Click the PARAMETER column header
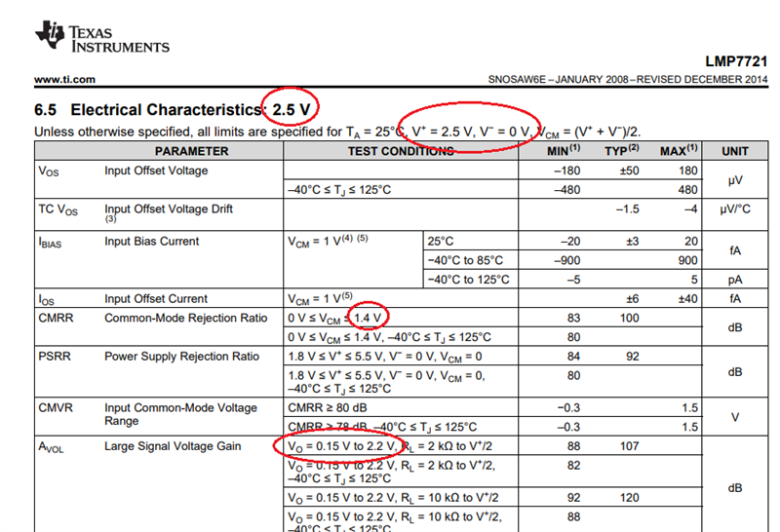The height and width of the screenshot is (532, 780). pyautogui.click(x=191, y=151)
